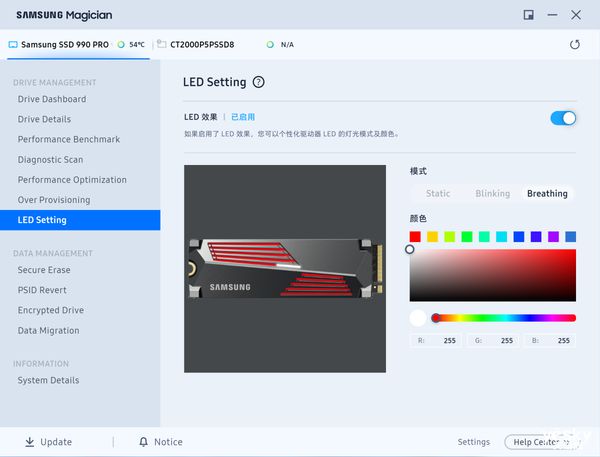Pick the orange-yellow color swatch

coord(432,237)
